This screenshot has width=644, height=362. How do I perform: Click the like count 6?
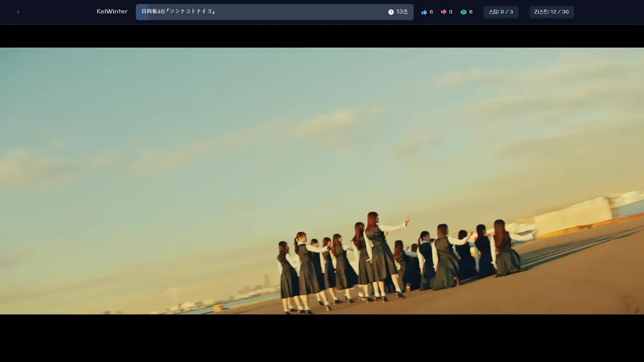pyautogui.click(x=431, y=12)
